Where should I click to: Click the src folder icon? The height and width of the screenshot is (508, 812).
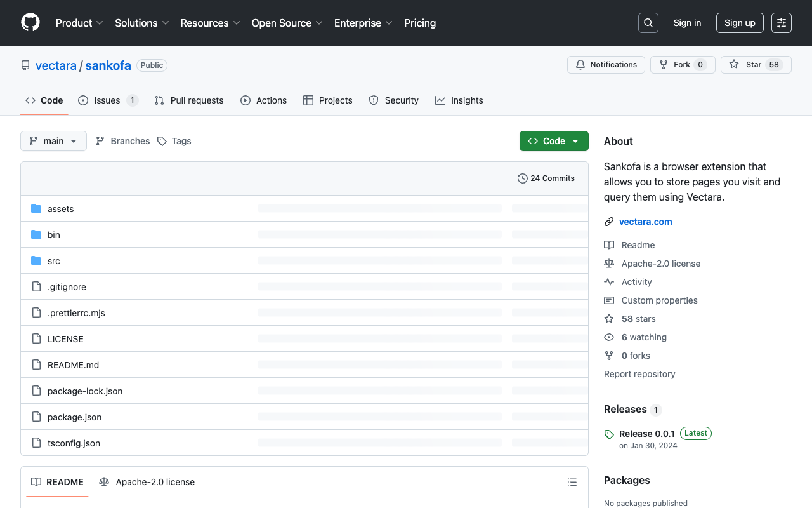click(36, 261)
